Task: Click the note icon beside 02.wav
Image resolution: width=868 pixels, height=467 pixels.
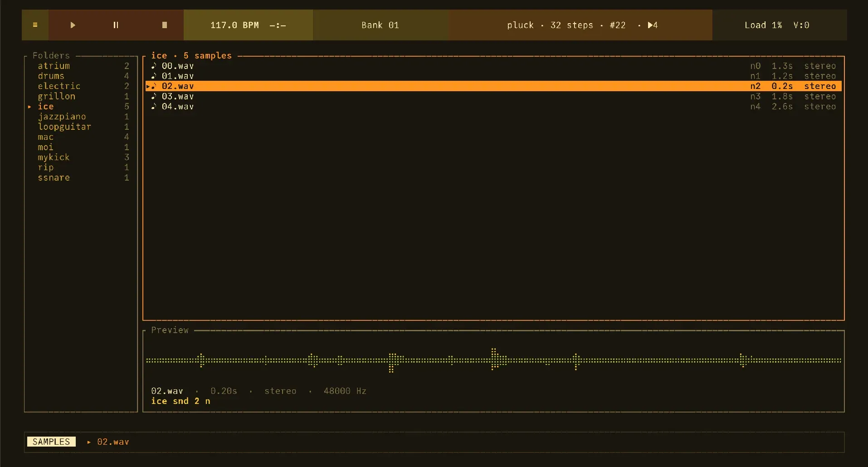Action: (x=154, y=86)
